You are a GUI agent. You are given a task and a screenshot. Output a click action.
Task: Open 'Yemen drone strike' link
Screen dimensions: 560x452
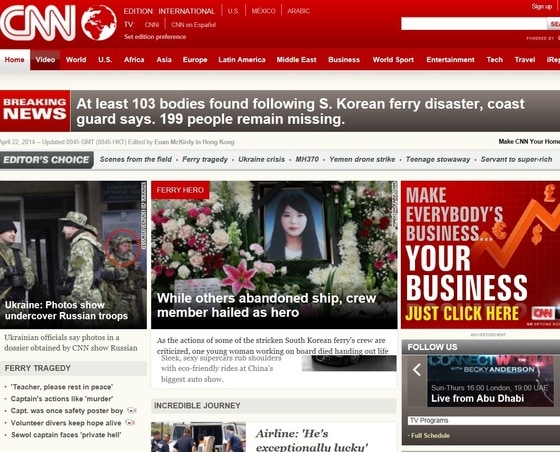362,159
